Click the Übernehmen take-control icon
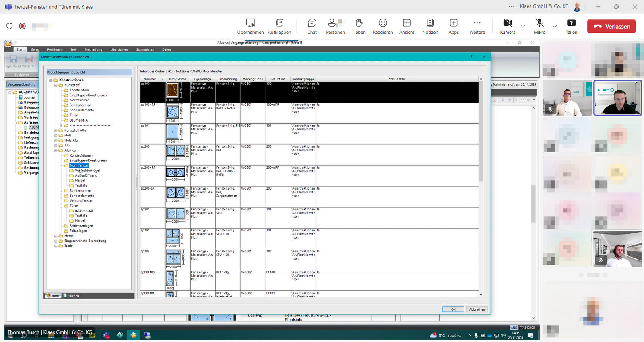644x342 pixels. 250,23
